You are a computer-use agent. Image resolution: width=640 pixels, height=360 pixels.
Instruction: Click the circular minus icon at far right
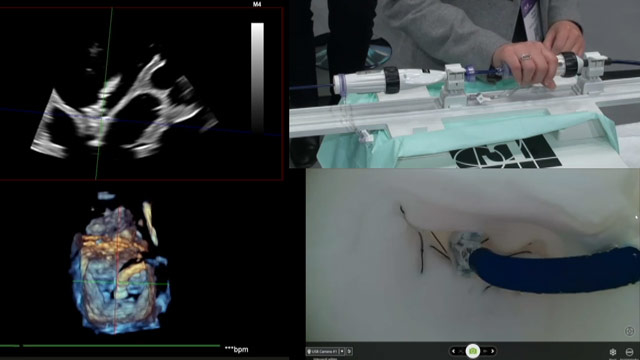click(629, 352)
